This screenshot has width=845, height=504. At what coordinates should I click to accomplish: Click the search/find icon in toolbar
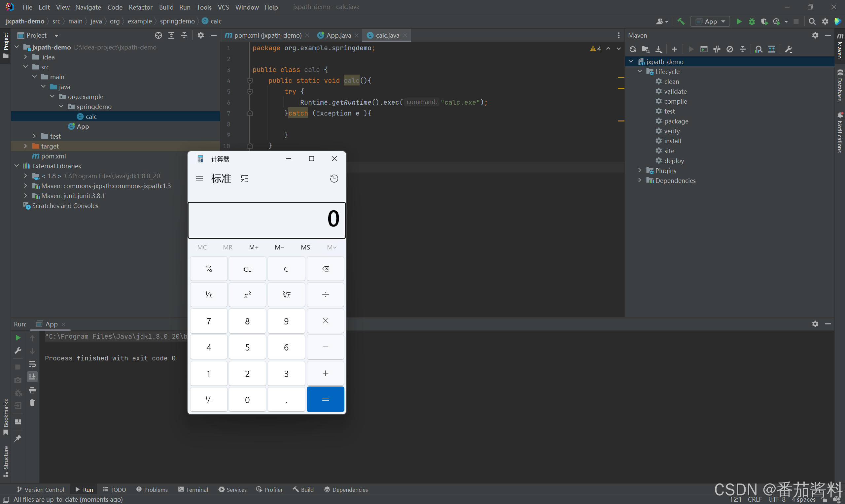(813, 21)
